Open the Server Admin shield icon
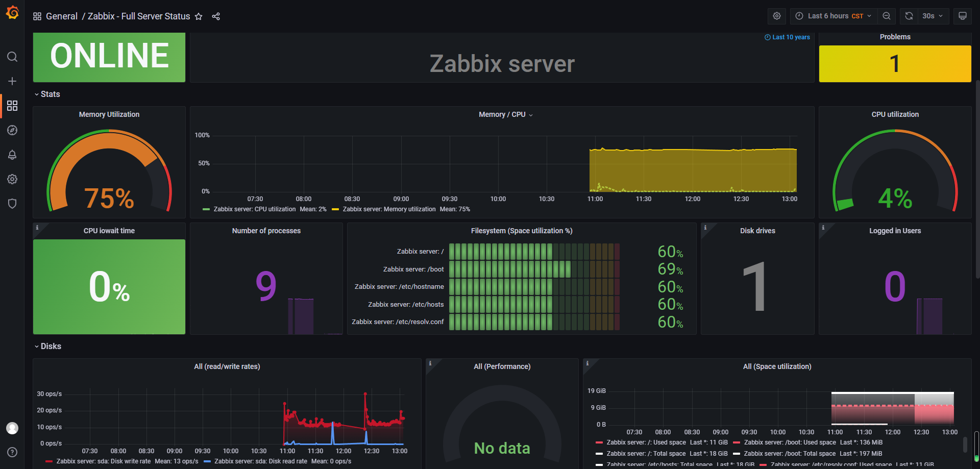 coord(12,204)
